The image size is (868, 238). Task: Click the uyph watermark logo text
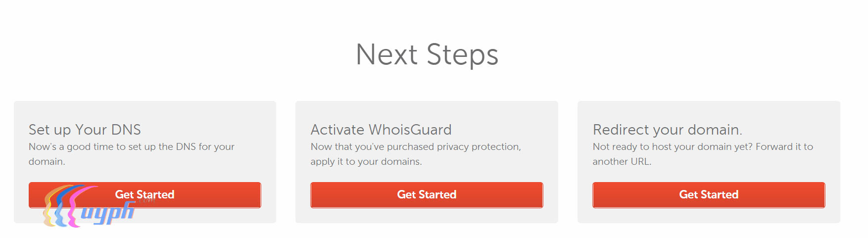point(107,213)
